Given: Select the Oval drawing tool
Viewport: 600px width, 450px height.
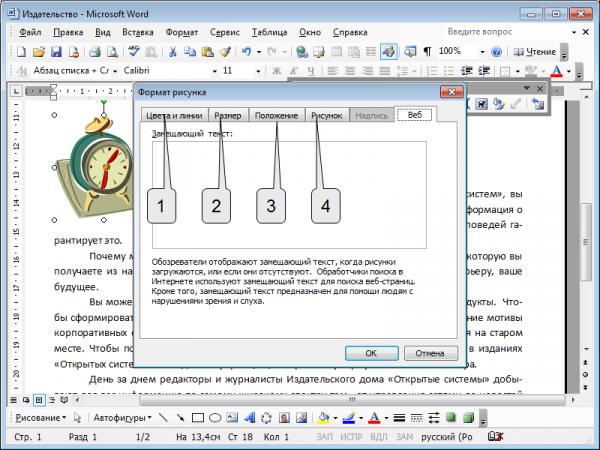Looking at the screenshot, I should click(x=215, y=417).
